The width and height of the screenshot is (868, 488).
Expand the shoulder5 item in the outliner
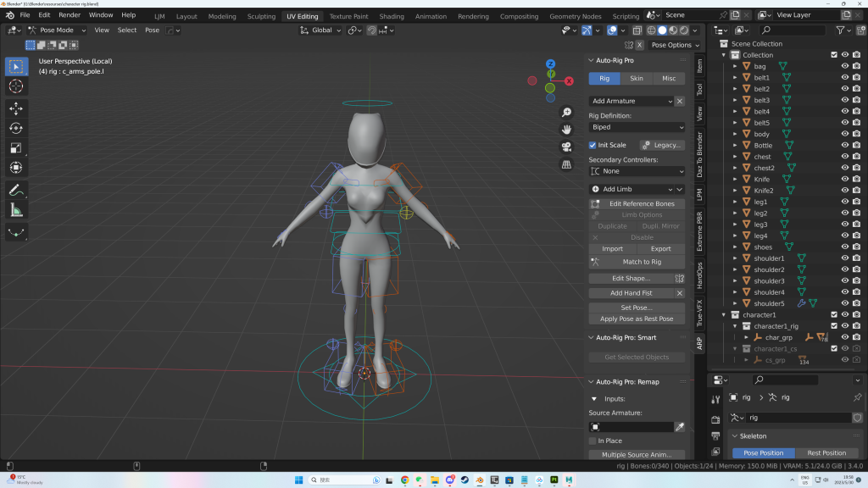735,304
